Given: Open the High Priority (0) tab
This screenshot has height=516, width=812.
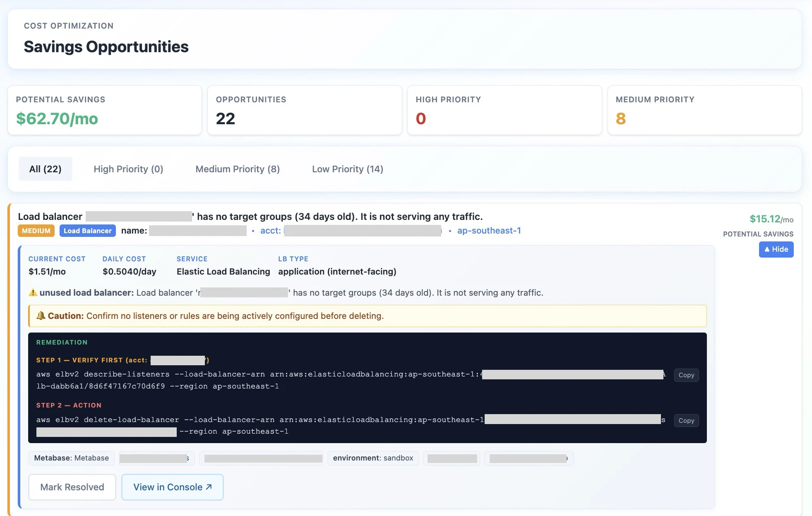Looking at the screenshot, I should tap(128, 169).
